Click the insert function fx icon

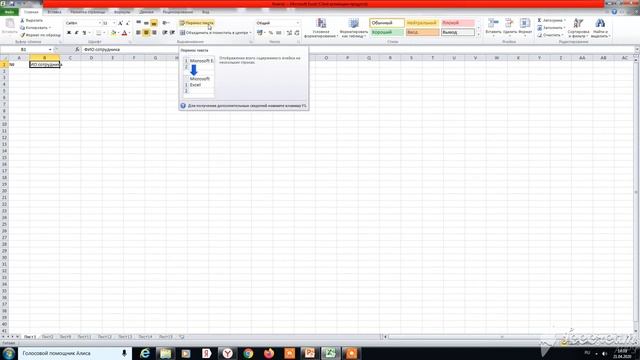coord(77,49)
